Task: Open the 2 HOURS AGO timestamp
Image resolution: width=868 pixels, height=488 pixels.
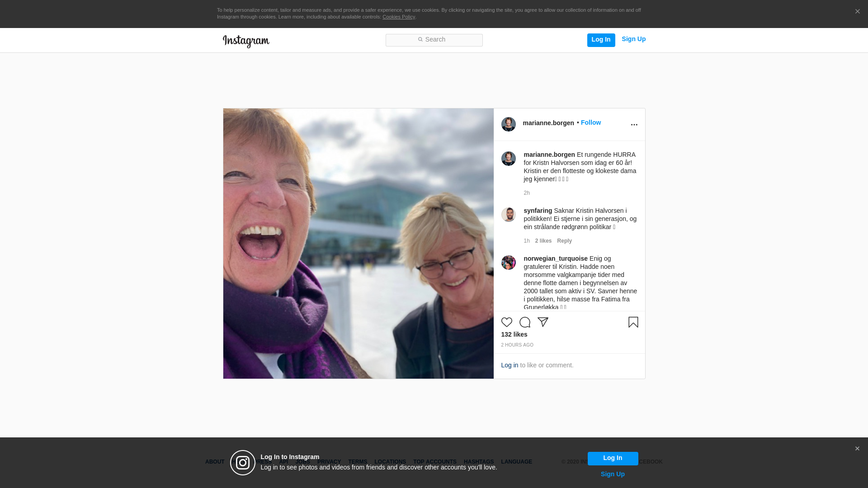Action: (517, 345)
